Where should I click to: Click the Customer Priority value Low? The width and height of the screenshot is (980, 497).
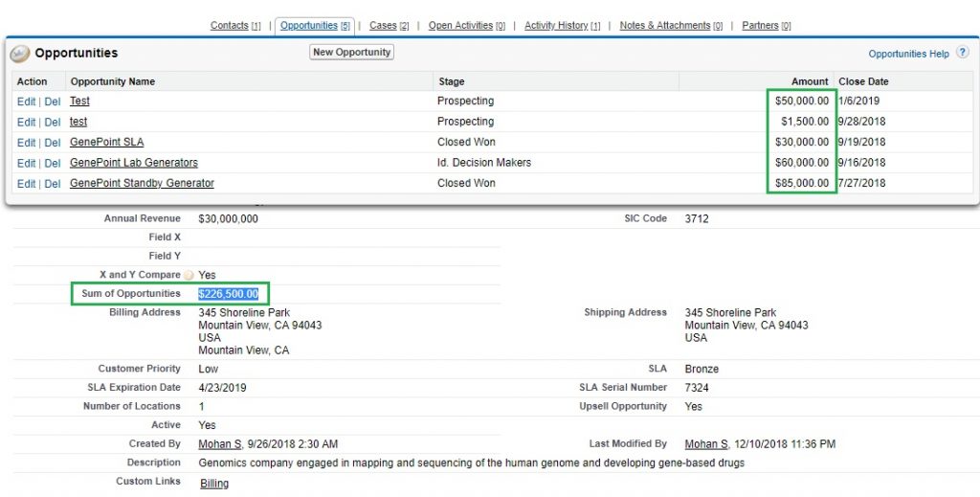click(208, 369)
